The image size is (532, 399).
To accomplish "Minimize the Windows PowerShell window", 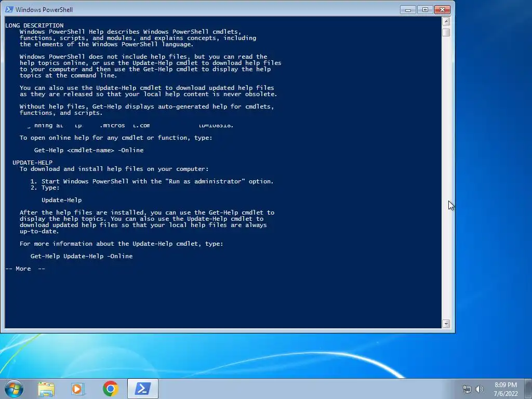I will pyautogui.click(x=408, y=10).
